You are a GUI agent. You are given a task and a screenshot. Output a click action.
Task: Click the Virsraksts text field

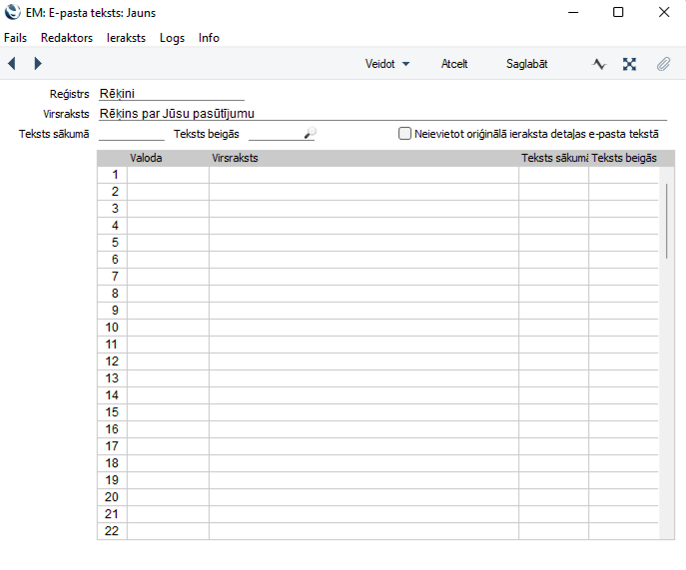(x=380, y=114)
